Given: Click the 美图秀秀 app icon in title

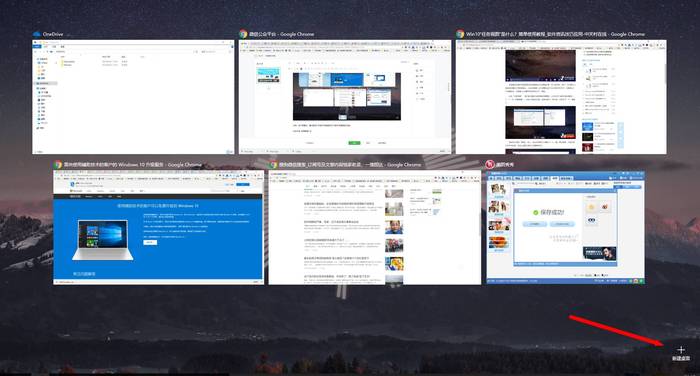Looking at the screenshot, I should click(490, 164).
